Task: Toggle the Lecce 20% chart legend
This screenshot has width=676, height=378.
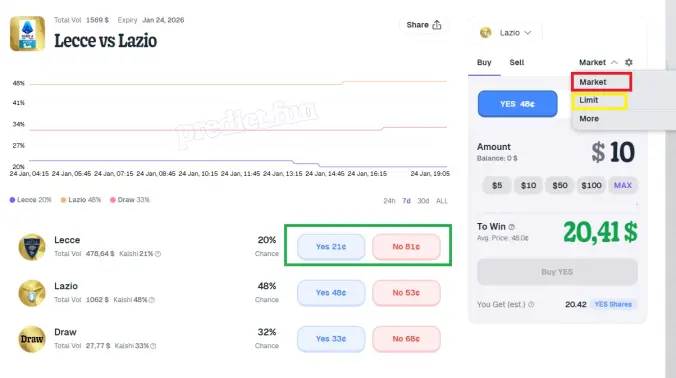Action: [30, 200]
